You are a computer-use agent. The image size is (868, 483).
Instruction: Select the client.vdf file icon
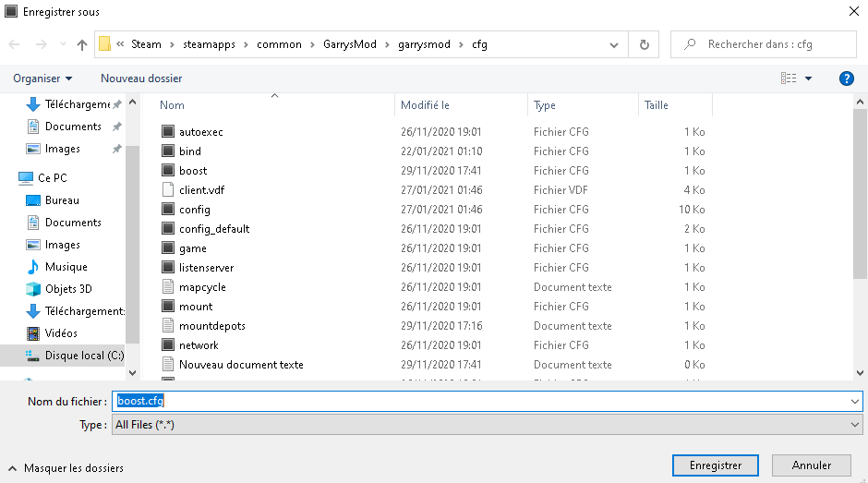coord(167,190)
